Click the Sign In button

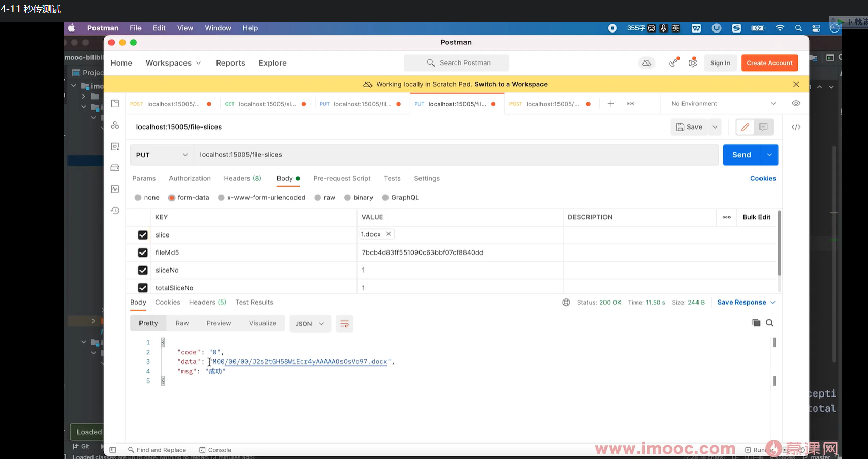point(720,63)
